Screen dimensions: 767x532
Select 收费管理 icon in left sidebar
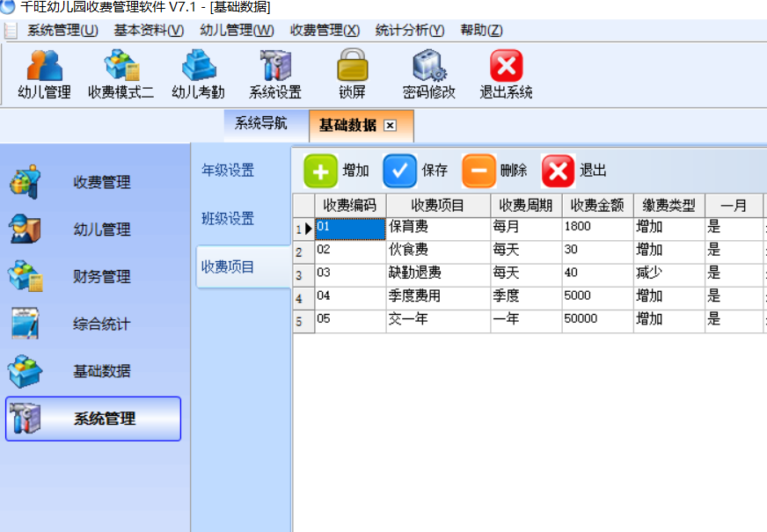tap(25, 182)
